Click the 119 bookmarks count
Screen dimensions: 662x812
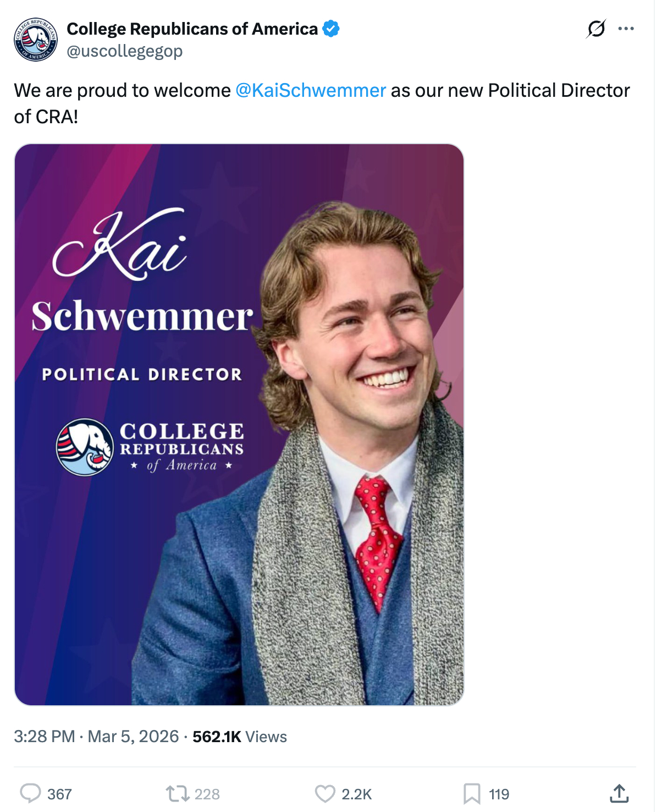coord(499,794)
